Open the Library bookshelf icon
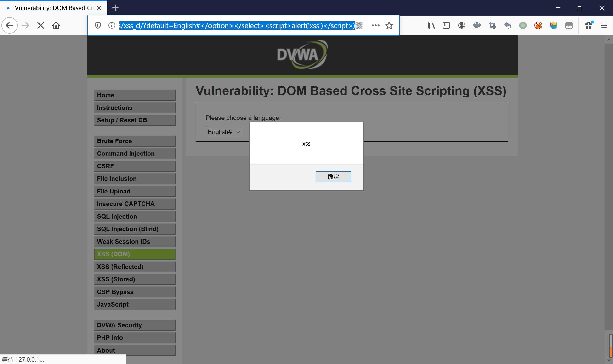The width and height of the screenshot is (613, 364). [x=431, y=25]
